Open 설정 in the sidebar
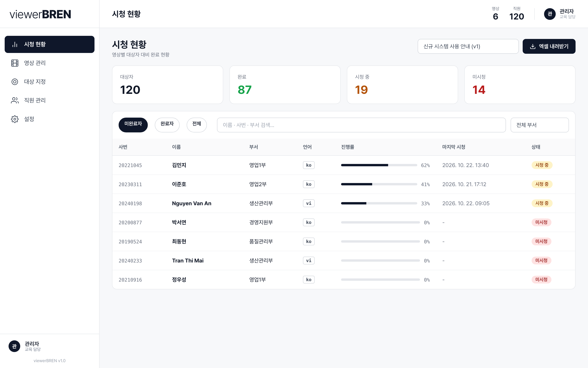Image resolution: width=588 pixels, height=368 pixels. pos(50,119)
